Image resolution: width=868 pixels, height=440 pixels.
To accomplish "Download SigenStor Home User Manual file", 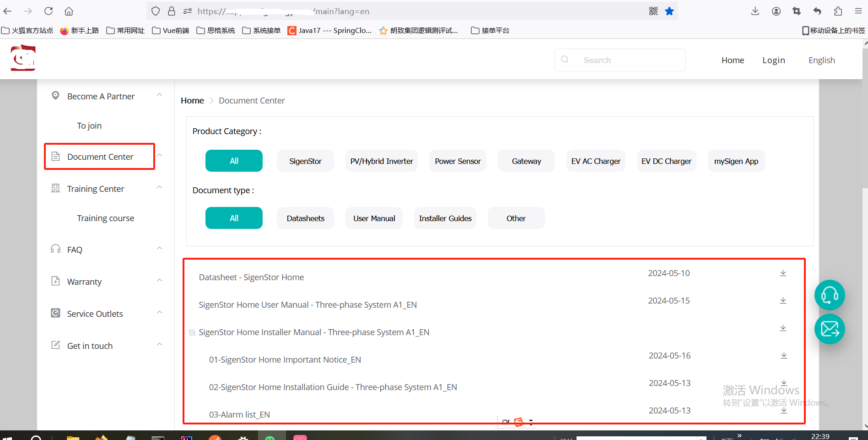I will [x=783, y=300].
